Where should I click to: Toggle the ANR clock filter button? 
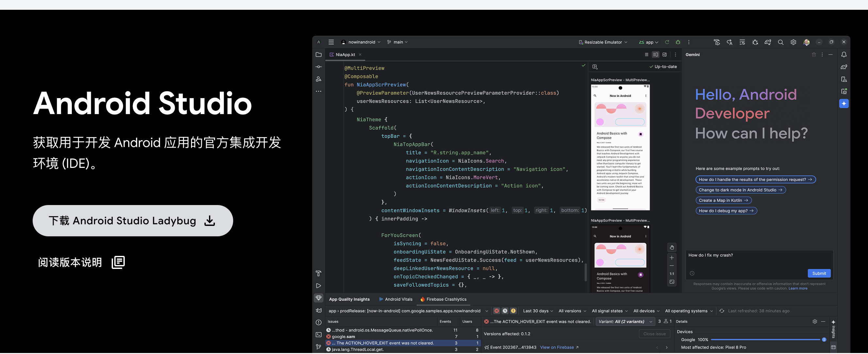click(x=505, y=311)
